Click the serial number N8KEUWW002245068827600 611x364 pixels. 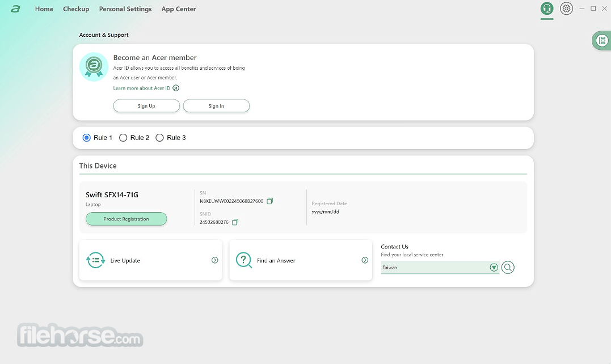click(x=231, y=201)
